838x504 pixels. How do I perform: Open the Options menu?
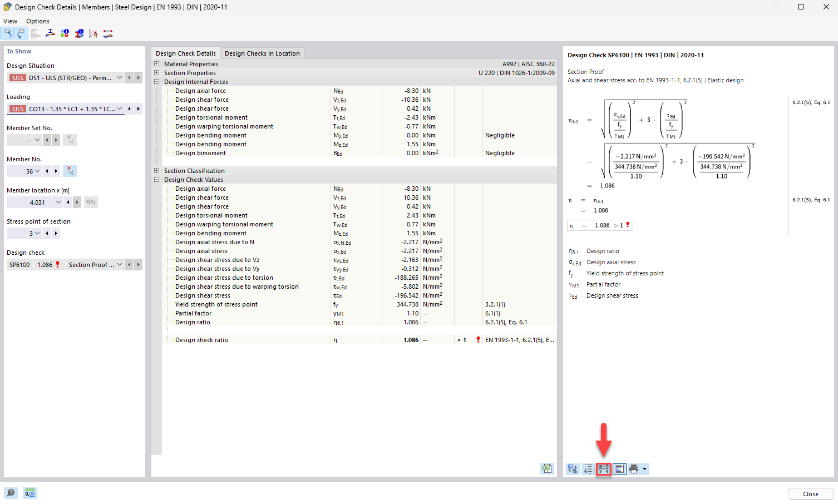click(37, 21)
